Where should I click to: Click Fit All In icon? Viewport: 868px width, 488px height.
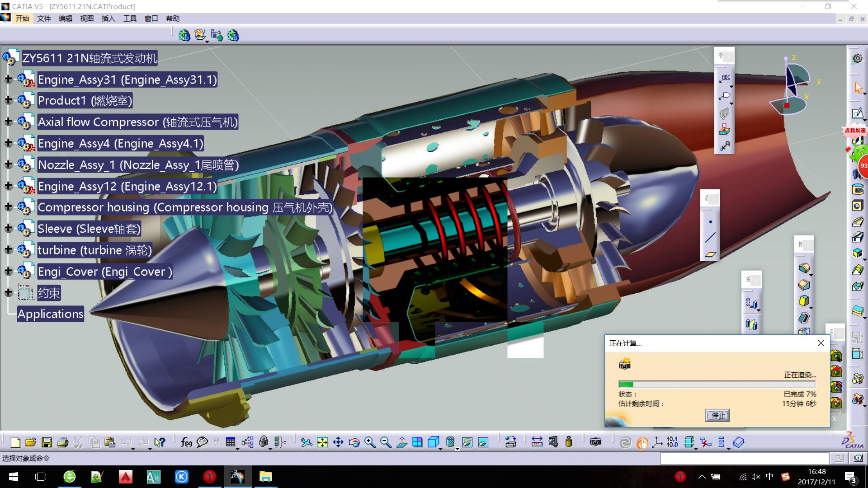(322, 442)
